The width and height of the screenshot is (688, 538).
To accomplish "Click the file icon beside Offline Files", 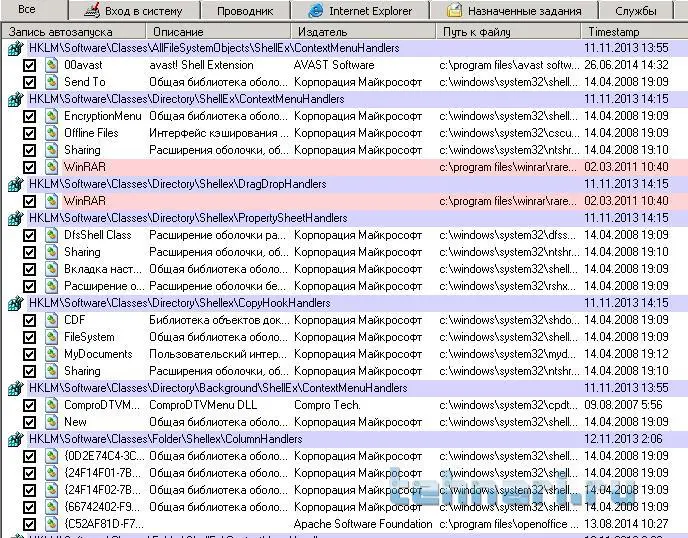I will 51,133.
